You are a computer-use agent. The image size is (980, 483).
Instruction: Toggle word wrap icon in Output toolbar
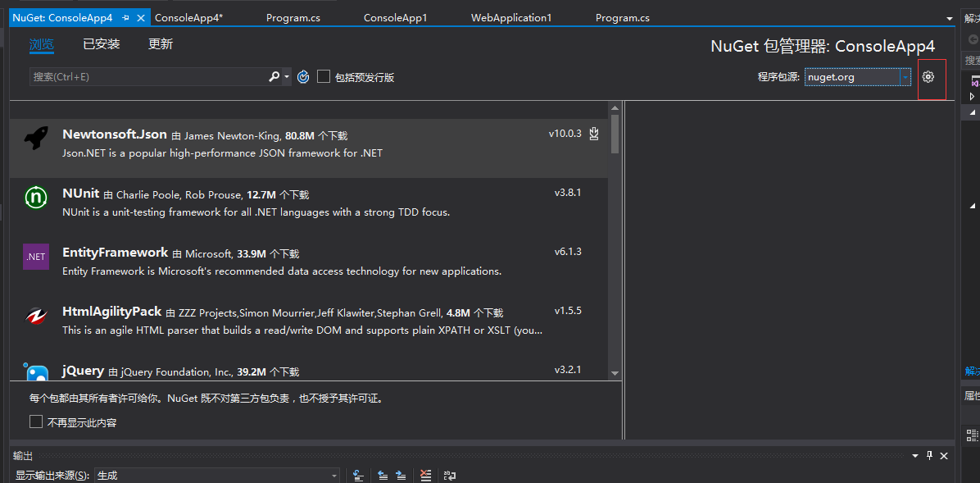pos(450,476)
